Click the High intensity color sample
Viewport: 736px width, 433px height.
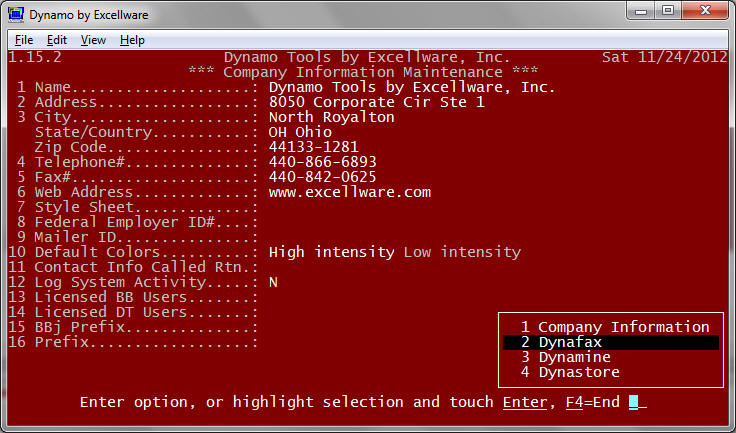point(331,252)
